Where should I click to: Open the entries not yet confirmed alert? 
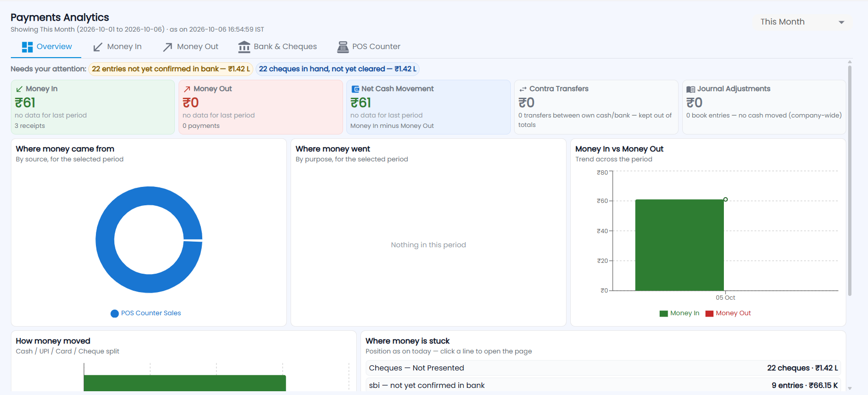[171, 69]
